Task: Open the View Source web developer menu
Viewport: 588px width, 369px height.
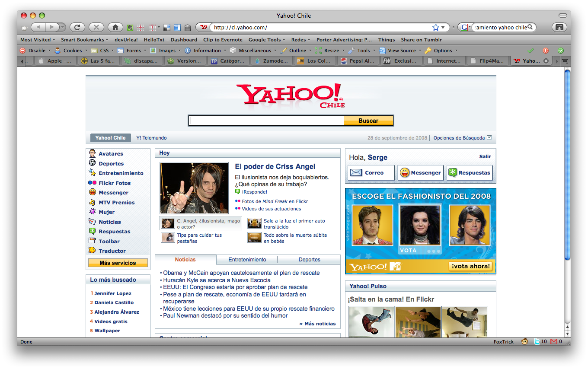Action: (399, 51)
